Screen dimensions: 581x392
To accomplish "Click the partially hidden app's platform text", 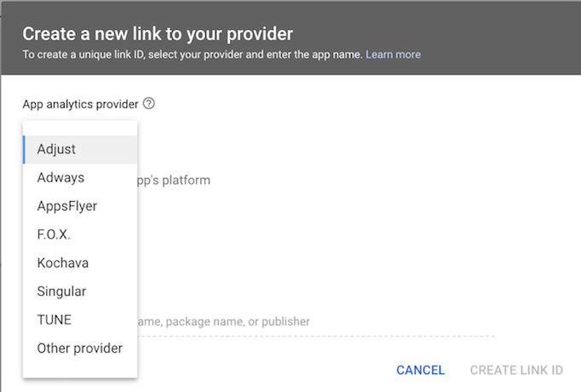I will point(174,181).
